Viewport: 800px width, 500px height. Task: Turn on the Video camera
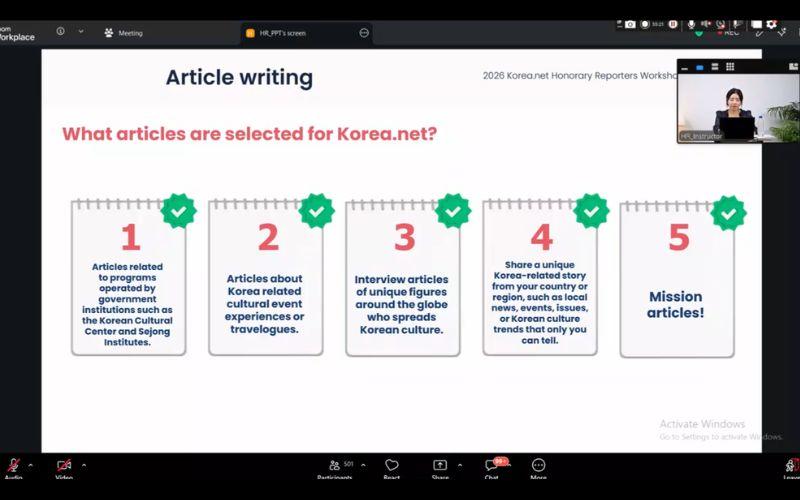pyautogui.click(x=64, y=465)
